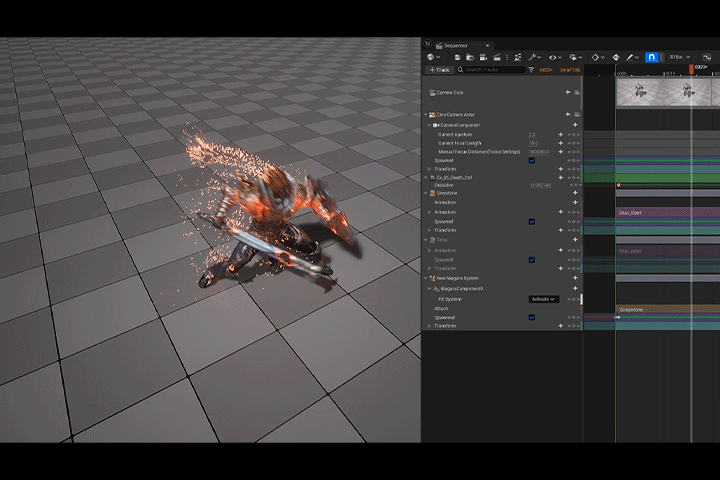Close the Sequencer tab

487,45
